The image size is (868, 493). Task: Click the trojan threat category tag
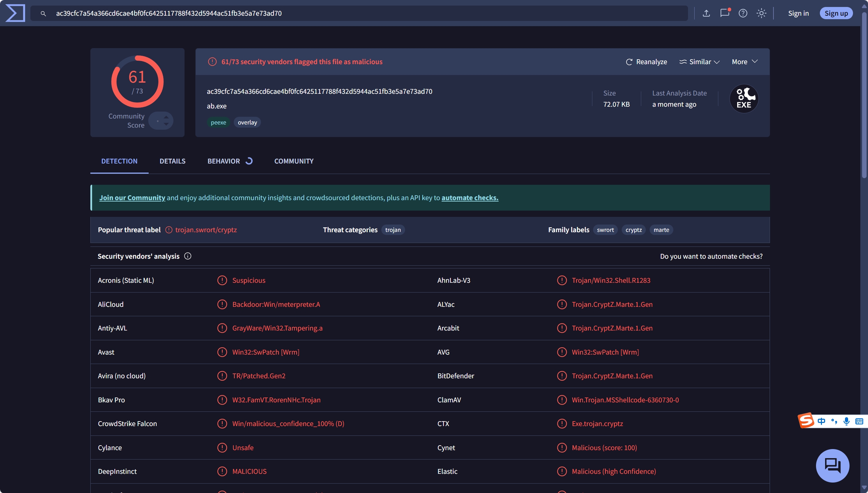click(393, 230)
